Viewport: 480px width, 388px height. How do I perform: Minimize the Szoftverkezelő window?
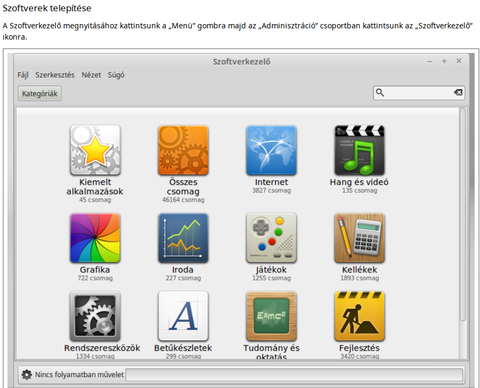(430, 61)
